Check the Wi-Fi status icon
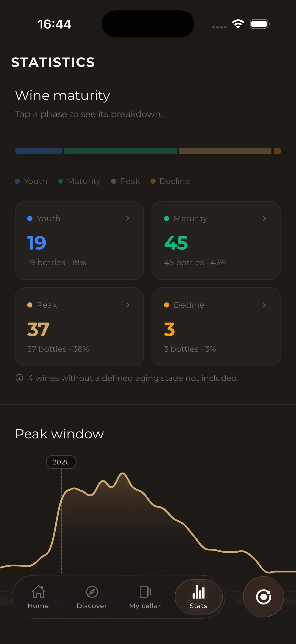The height and width of the screenshot is (644, 296). (238, 24)
